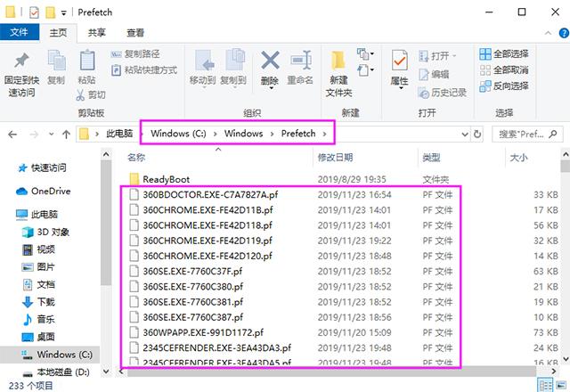The image size is (570, 392).
Task: Open the New item dropdown icon
Action: tap(365, 54)
